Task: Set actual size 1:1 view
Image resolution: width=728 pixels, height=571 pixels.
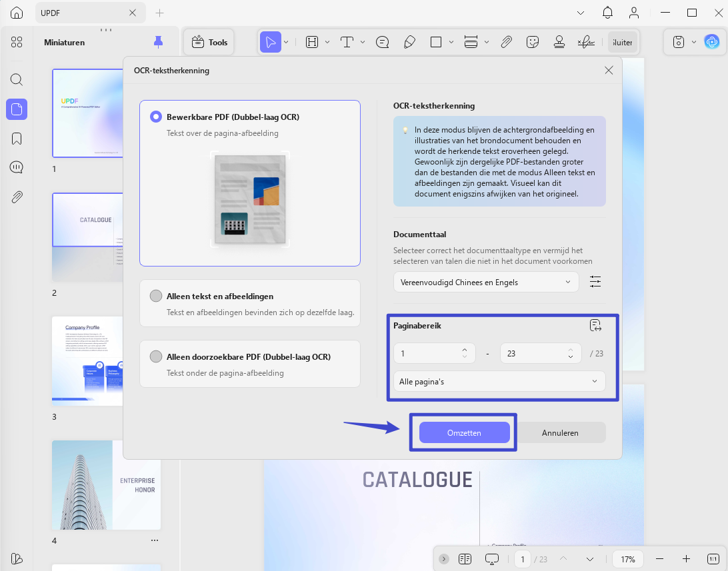Action: point(713,559)
